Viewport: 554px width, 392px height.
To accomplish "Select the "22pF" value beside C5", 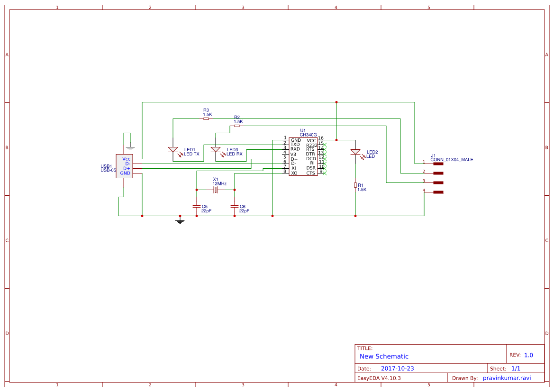I will [206, 211].
